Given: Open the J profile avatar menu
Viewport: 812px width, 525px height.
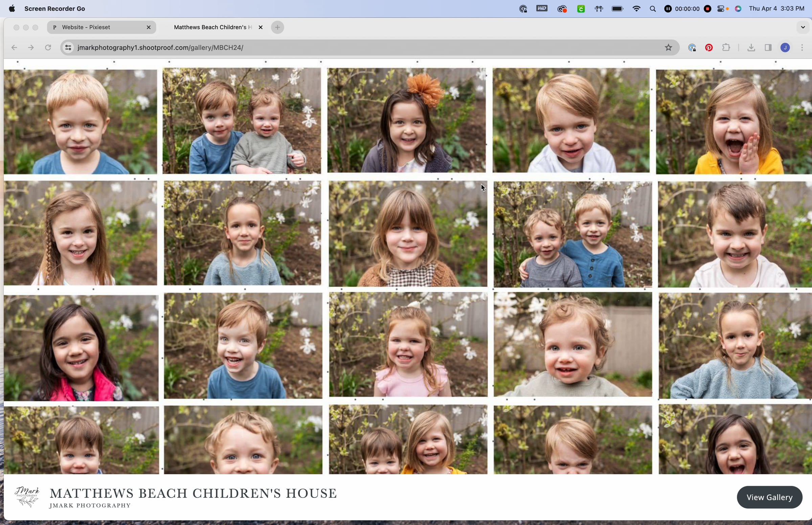Looking at the screenshot, I should coord(785,48).
